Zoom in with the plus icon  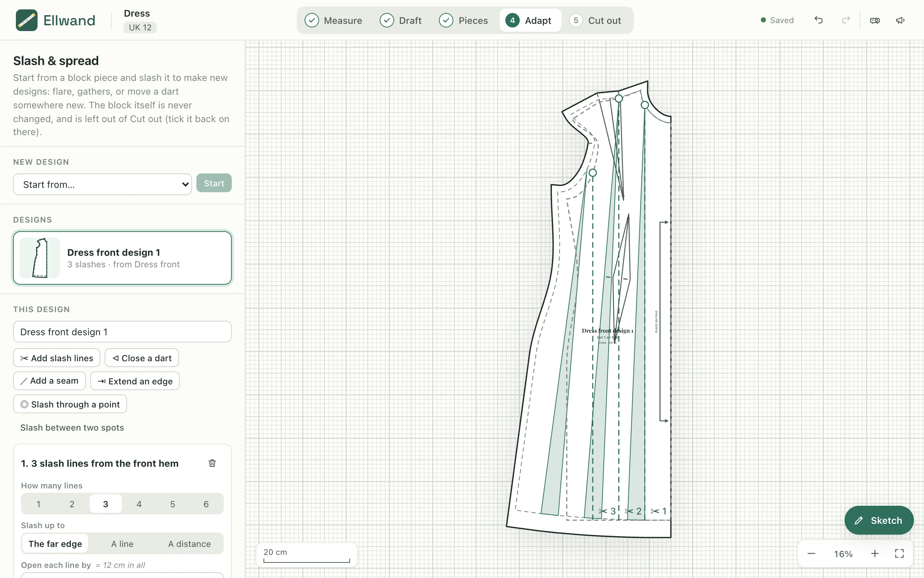click(875, 553)
